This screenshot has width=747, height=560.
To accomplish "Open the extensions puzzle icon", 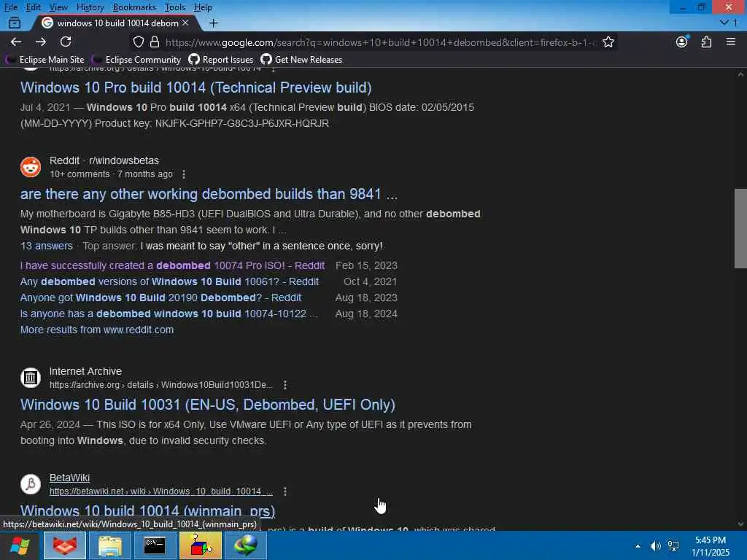I will point(706,42).
